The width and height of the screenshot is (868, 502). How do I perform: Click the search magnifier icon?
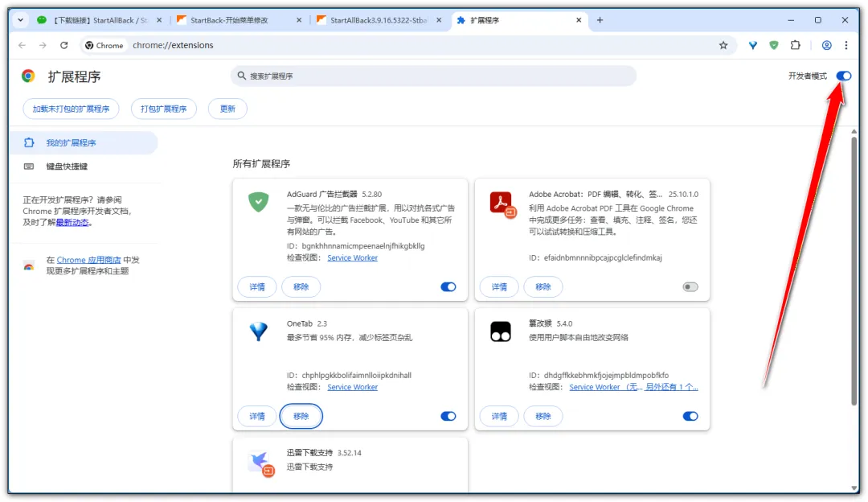tap(241, 76)
